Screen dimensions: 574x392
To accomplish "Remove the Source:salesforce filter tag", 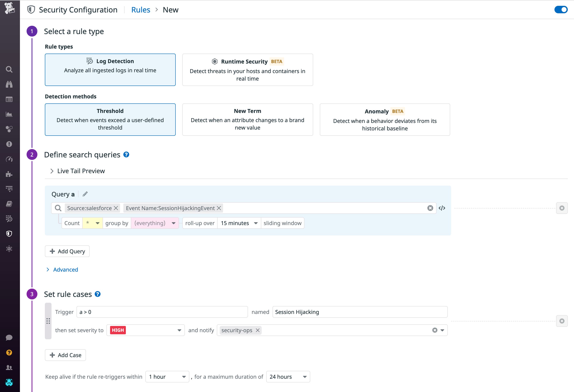I will click(x=116, y=208).
